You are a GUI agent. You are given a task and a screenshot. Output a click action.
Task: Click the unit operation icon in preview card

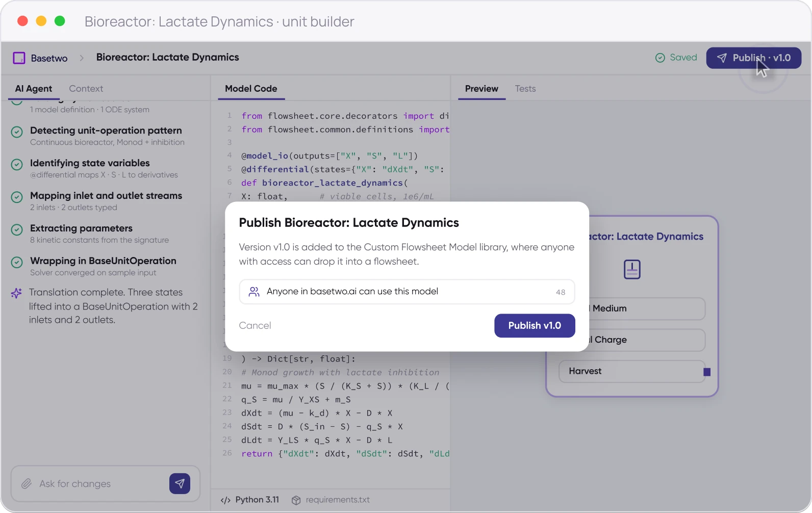tap(632, 269)
